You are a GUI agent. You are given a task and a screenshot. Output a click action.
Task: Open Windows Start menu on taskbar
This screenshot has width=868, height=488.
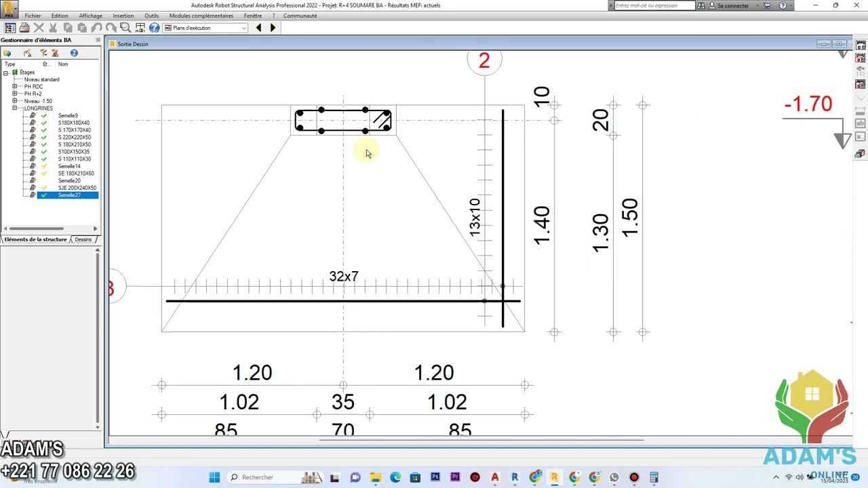point(214,477)
